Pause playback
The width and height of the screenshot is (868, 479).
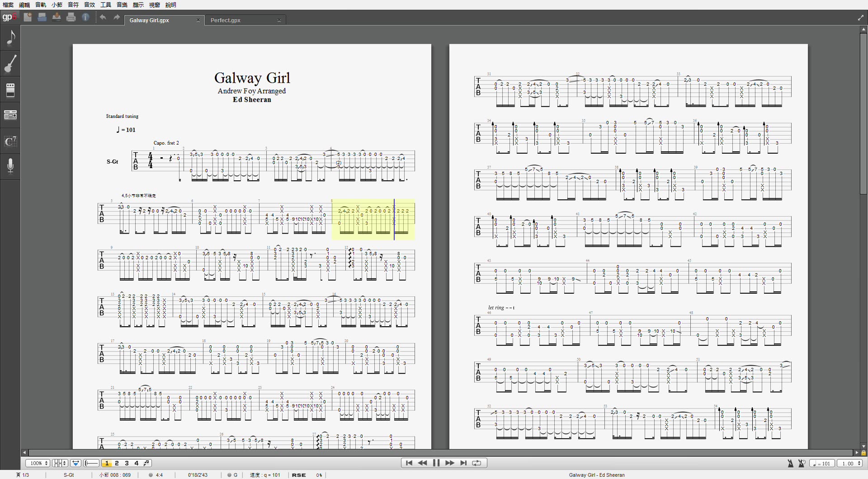(x=436, y=463)
